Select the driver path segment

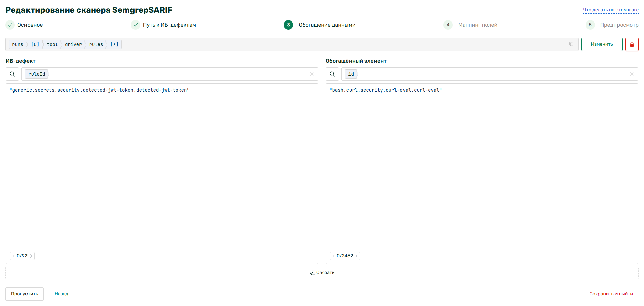pos(73,44)
